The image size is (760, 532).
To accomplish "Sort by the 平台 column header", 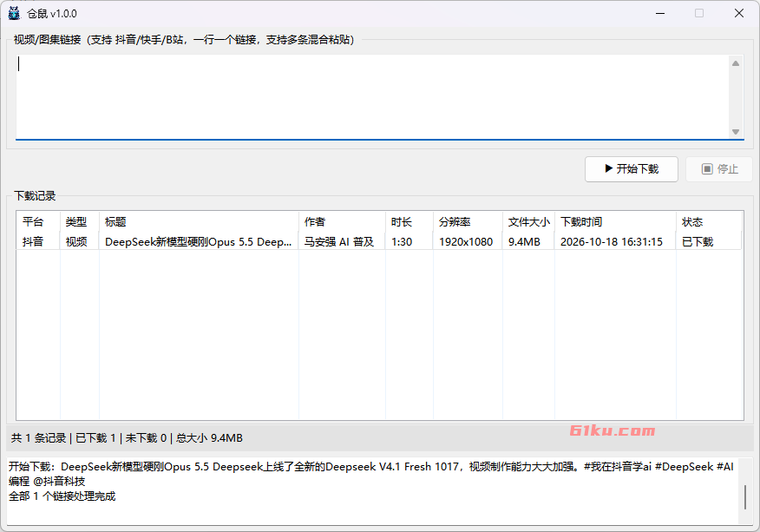I will tap(38, 221).
